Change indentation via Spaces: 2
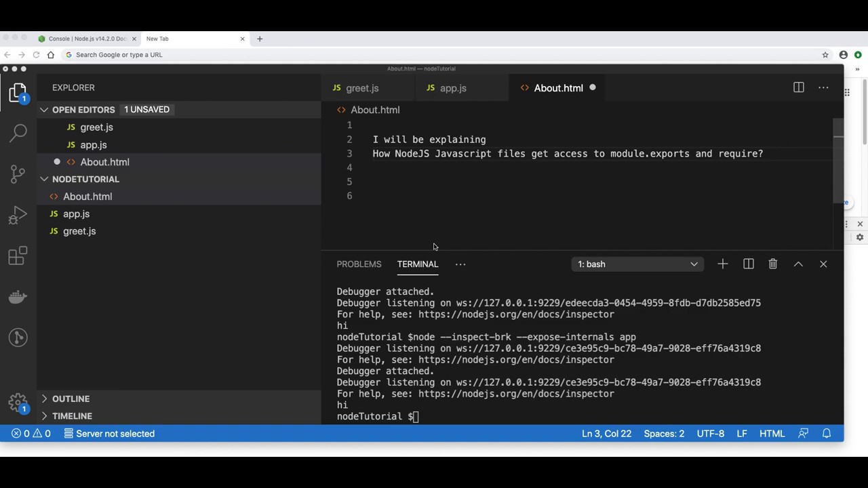Screen dimensions: 868x488 pyautogui.click(x=664, y=434)
